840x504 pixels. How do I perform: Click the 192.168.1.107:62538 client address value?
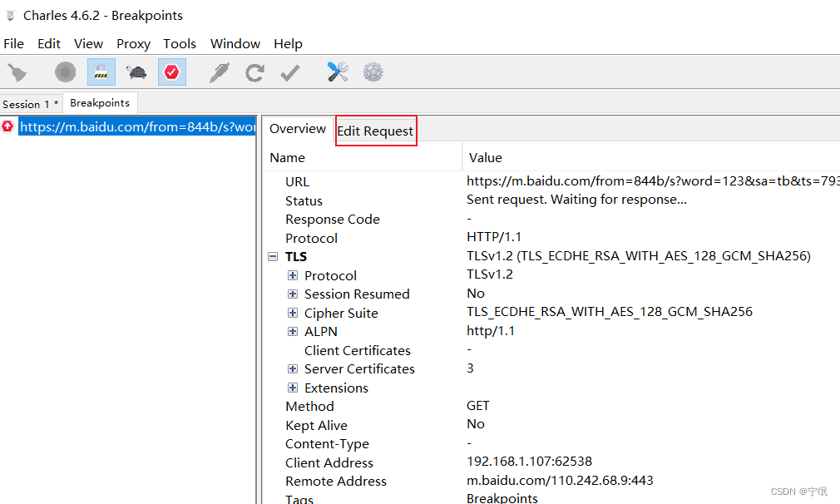pyautogui.click(x=529, y=462)
